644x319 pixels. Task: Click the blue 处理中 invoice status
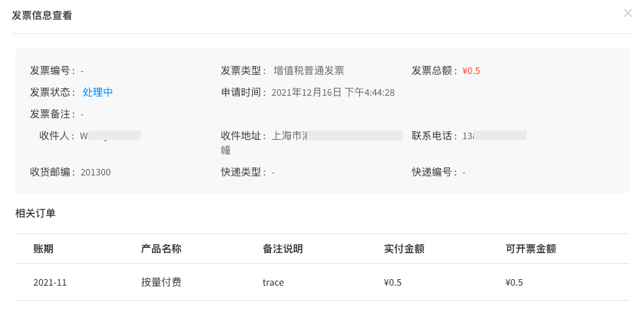click(x=98, y=92)
